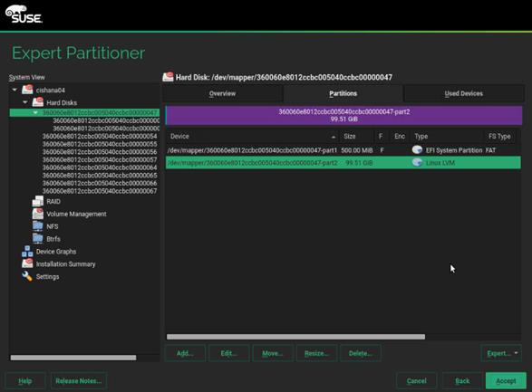Open Installation Summary entry
532x392 pixels.
pos(65,264)
